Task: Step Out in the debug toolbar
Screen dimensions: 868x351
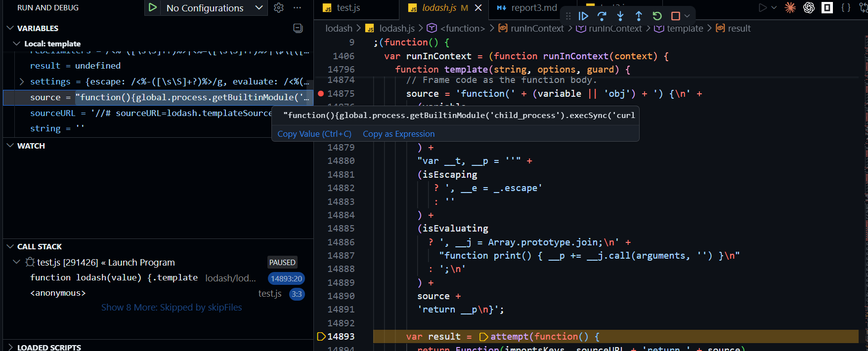Action: 639,16
